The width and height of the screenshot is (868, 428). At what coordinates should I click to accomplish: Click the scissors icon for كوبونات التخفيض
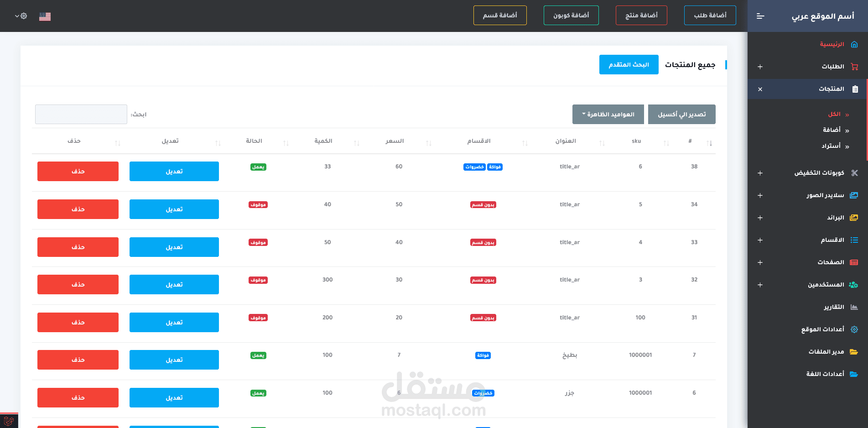point(854,173)
